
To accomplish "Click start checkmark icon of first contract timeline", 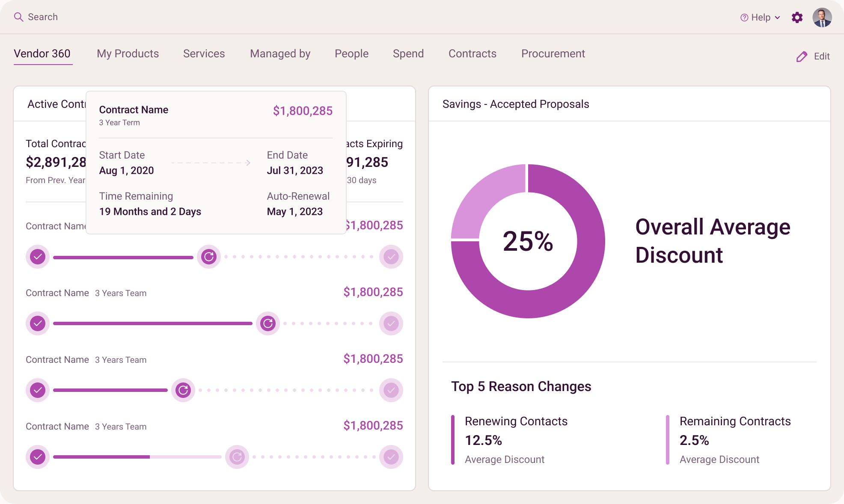I will click(x=38, y=257).
